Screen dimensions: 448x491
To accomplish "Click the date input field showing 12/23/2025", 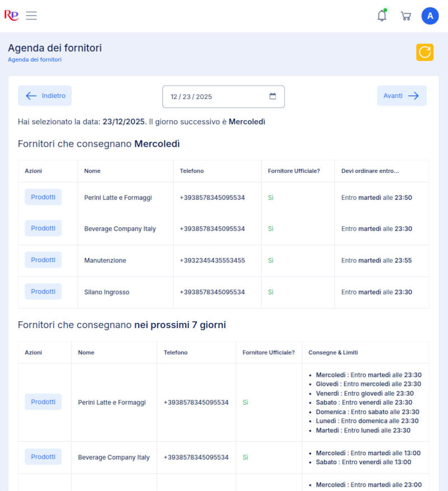I will pyautogui.click(x=213, y=96).
